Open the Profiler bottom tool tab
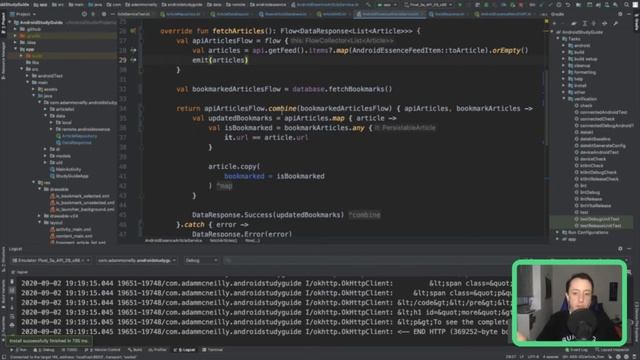 point(158,350)
